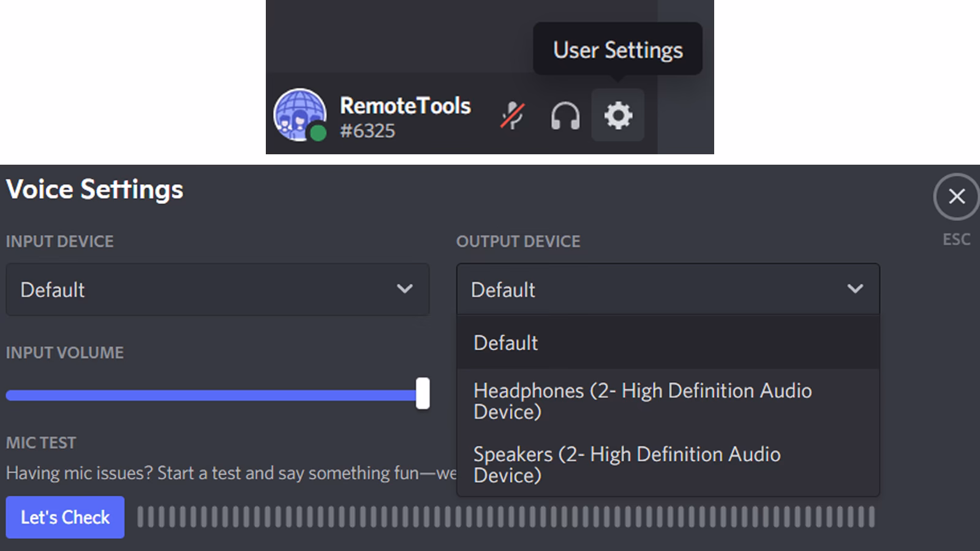
Task: Select Headphones (2- High Definition Audio Device)
Action: click(x=643, y=401)
